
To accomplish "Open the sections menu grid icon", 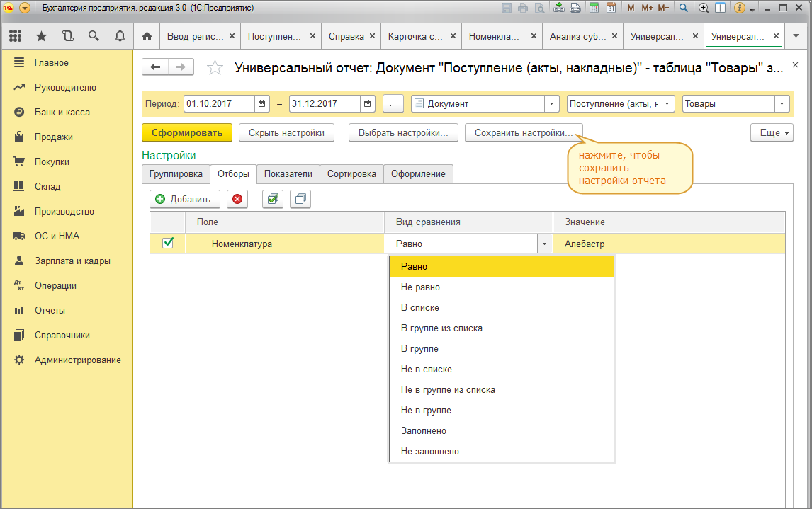I will 16,36.
